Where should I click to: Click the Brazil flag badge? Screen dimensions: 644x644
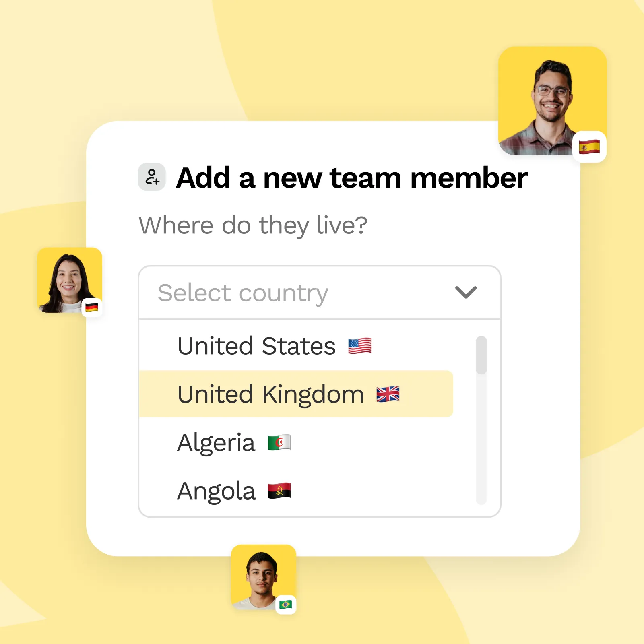(286, 604)
